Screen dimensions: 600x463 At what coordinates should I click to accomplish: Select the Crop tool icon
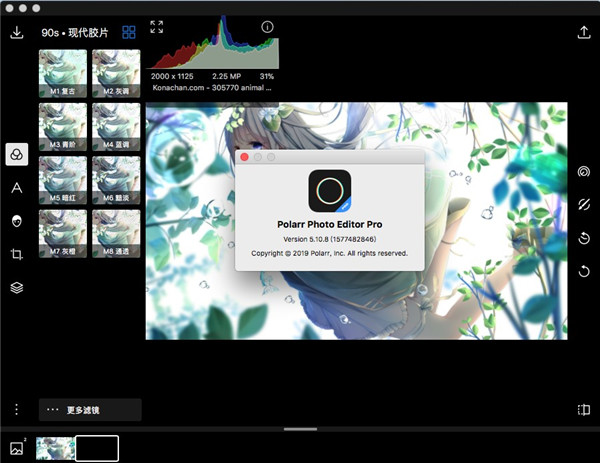[16, 254]
